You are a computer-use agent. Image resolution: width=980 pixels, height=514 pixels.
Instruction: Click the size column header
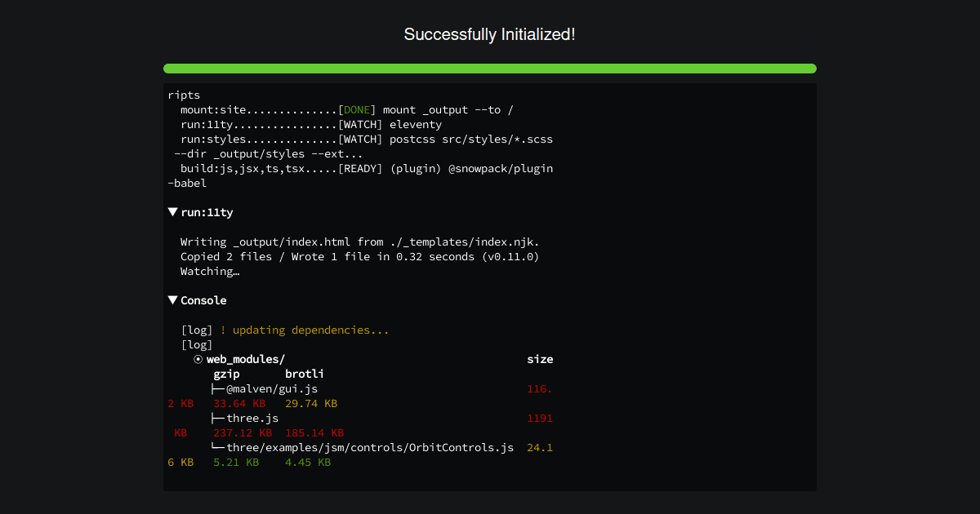pos(540,359)
